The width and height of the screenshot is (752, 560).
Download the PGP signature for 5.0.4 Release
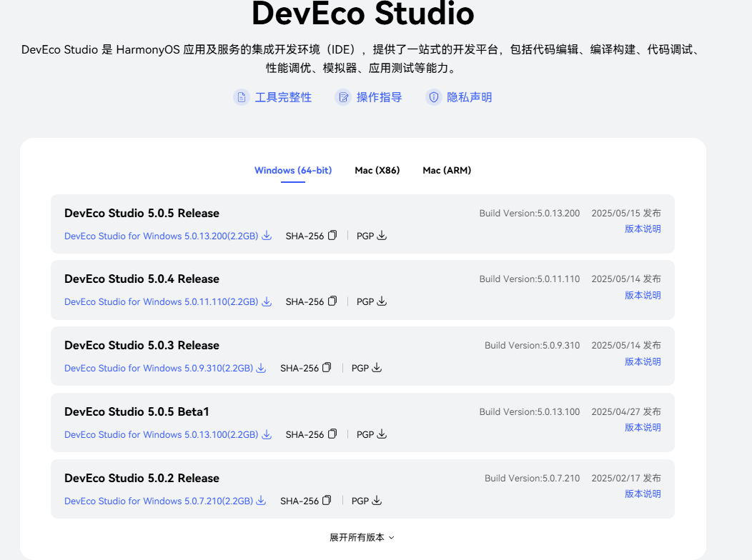[x=382, y=301]
